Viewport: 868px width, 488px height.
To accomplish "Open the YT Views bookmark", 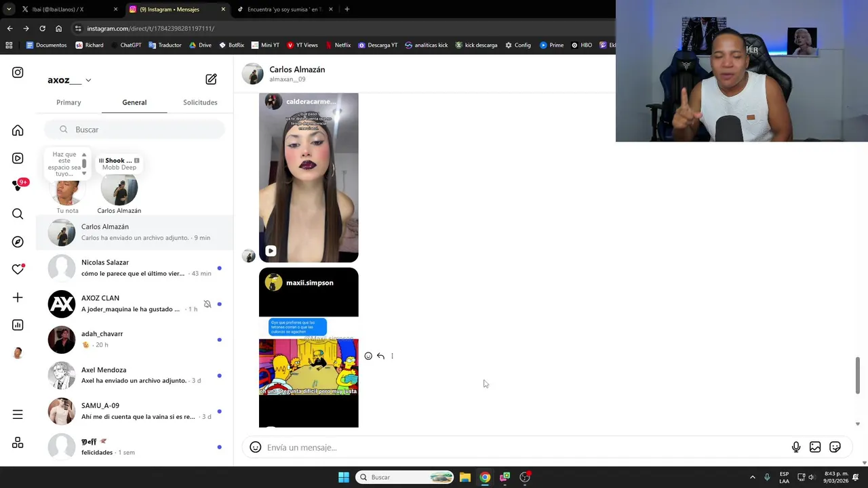I will [302, 45].
